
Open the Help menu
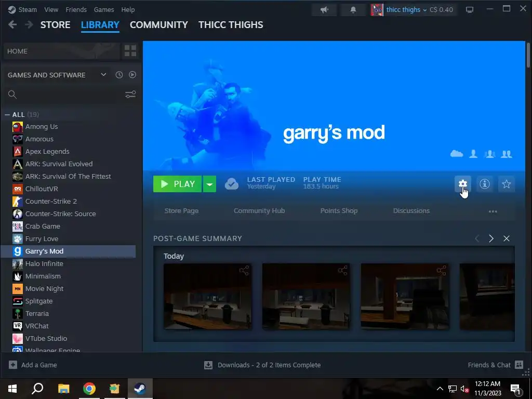(x=128, y=9)
